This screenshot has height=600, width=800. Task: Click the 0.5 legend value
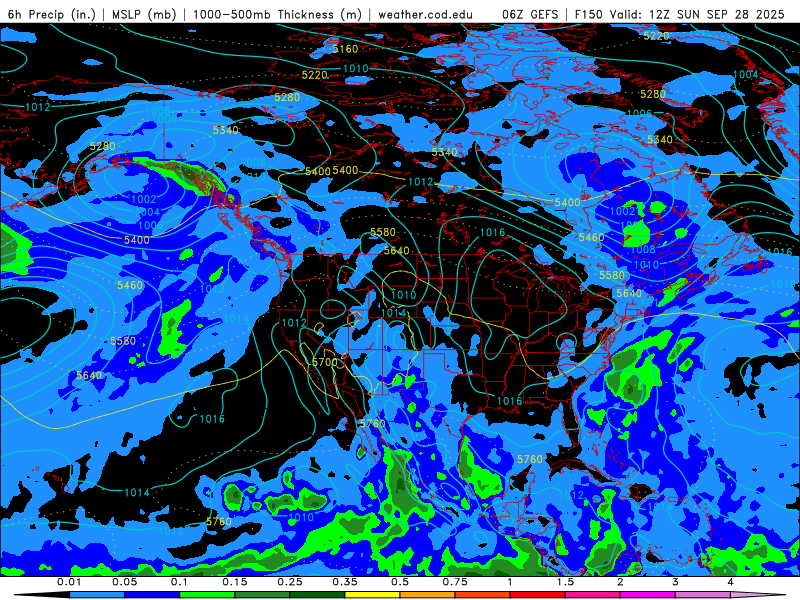[400, 582]
